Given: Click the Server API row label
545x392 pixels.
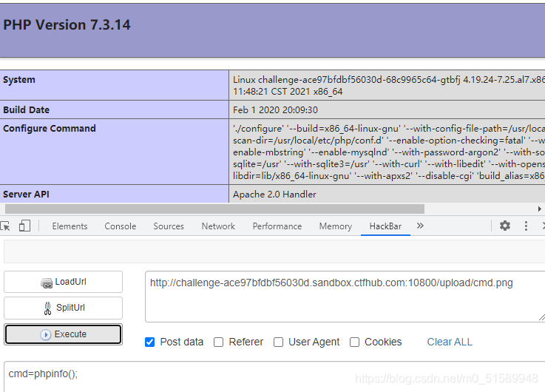Looking at the screenshot, I should pyautogui.click(x=26, y=195).
